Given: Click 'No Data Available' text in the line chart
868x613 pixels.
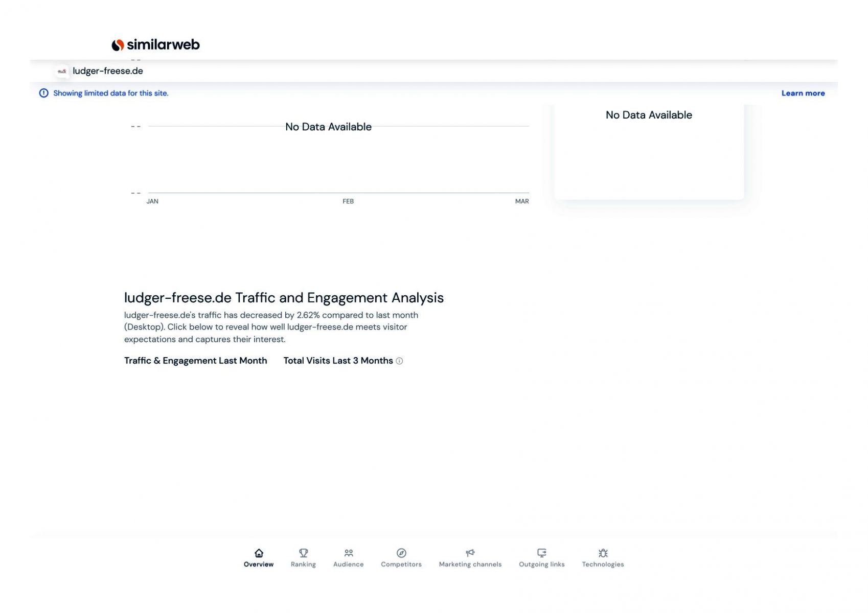Looking at the screenshot, I should [328, 127].
